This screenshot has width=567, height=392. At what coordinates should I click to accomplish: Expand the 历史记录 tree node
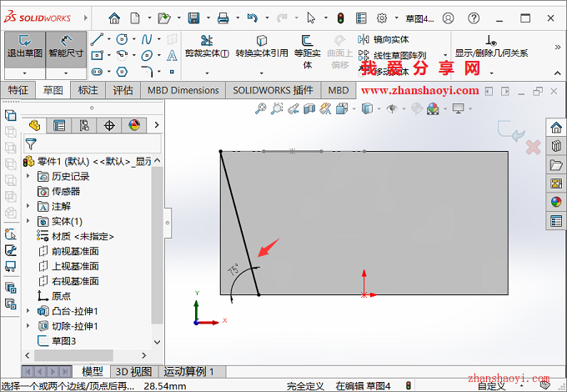click(x=28, y=176)
